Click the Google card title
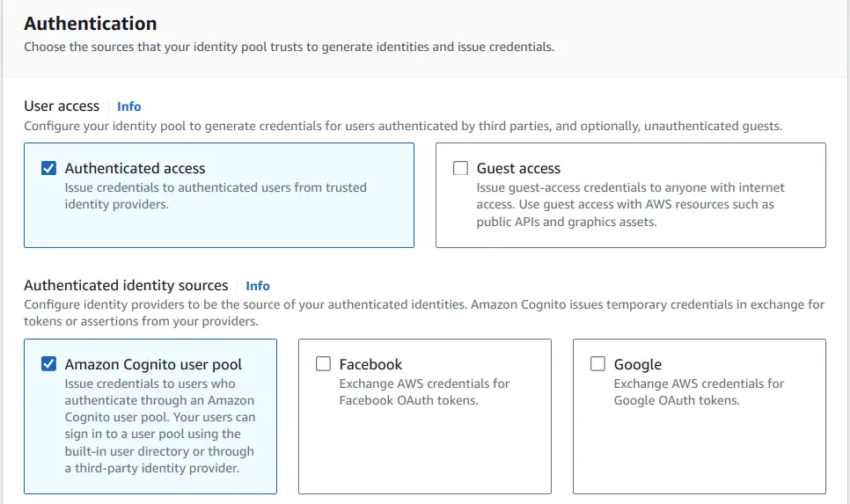Screen dimensions: 850x504 (637, 364)
